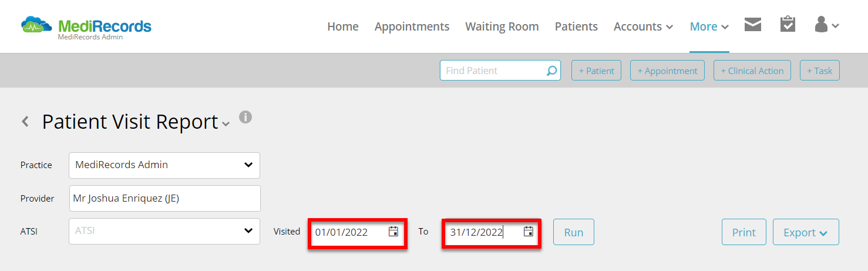The image size is (868, 271).
Task: Go to the Waiting Room tab
Action: [502, 26]
